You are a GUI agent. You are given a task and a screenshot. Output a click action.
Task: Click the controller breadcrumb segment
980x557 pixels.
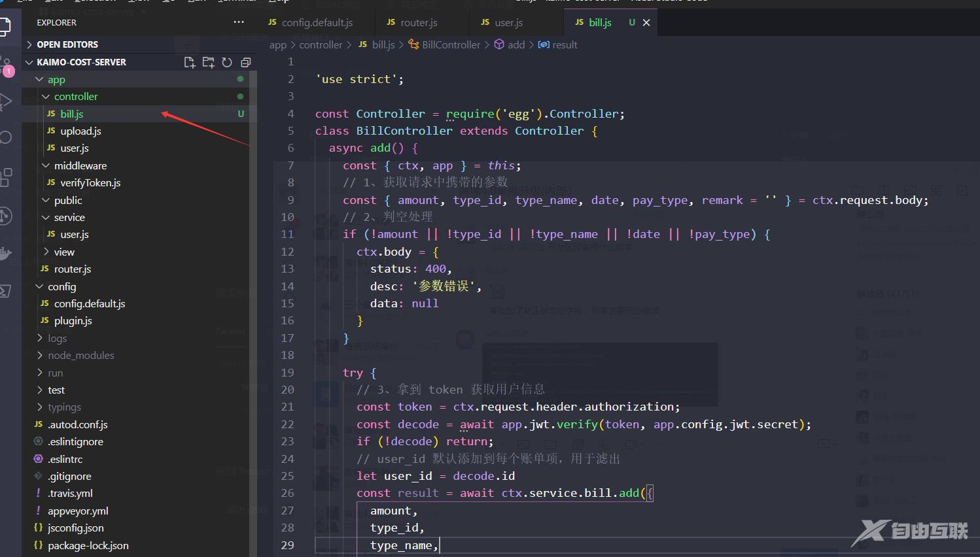click(321, 44)
